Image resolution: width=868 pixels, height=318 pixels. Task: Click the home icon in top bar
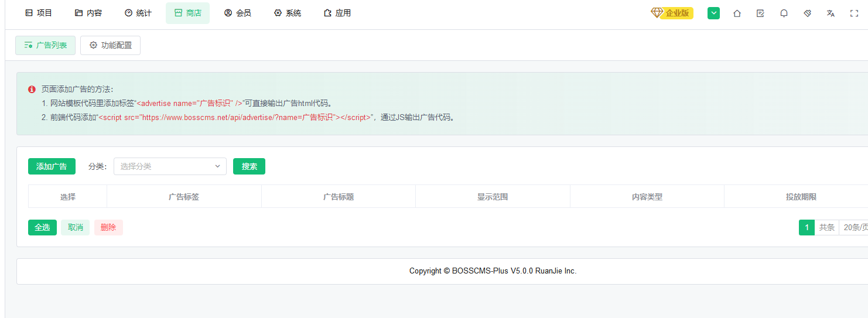737,13
